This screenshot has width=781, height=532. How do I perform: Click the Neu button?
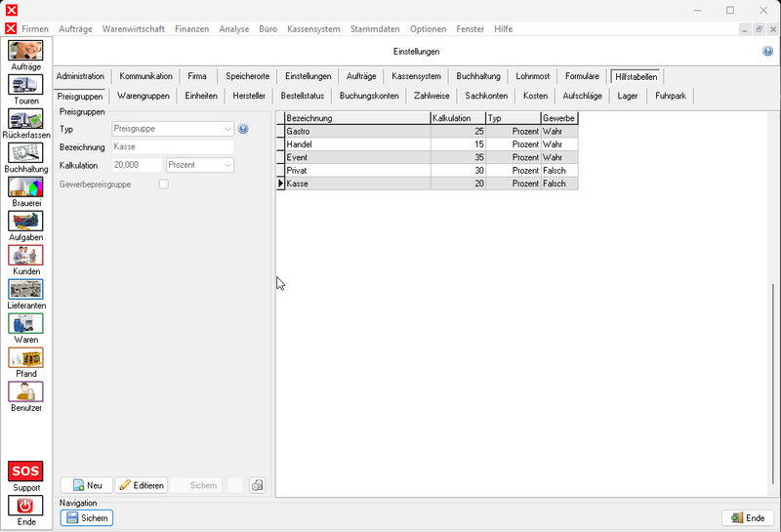[86, 485]
